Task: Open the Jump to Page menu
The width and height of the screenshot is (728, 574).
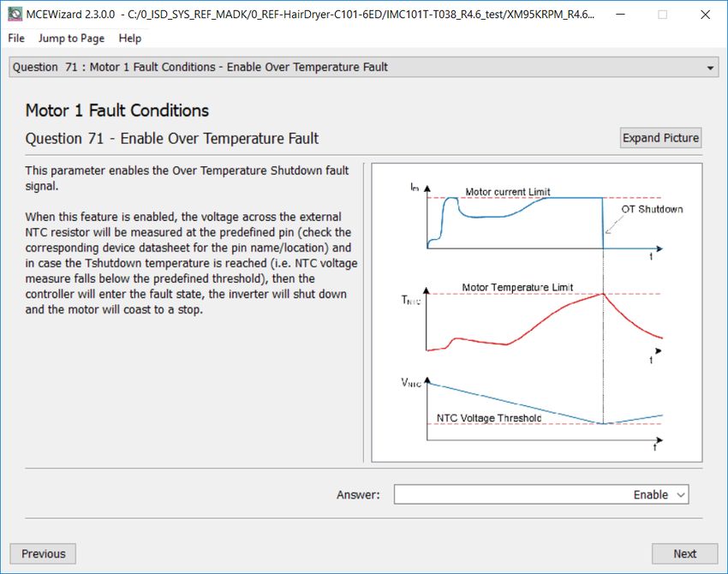Action: coord(71,38)
